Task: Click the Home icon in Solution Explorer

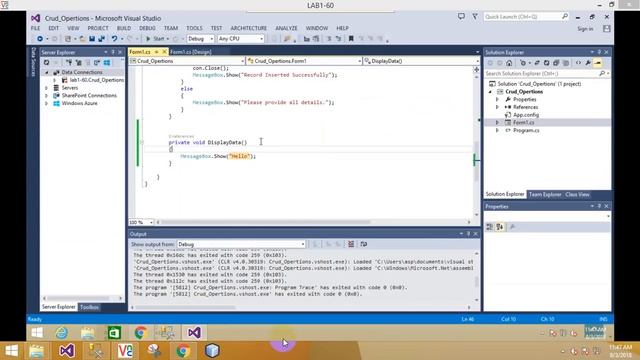Action: click(509, 63)
